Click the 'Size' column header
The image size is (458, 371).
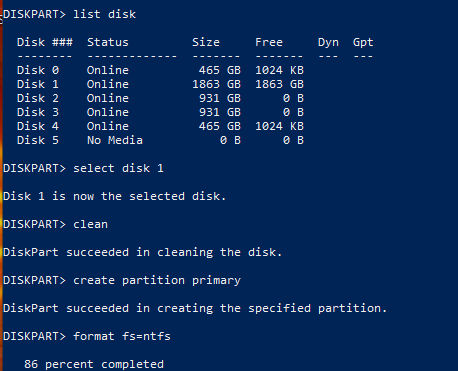[206, 42]
